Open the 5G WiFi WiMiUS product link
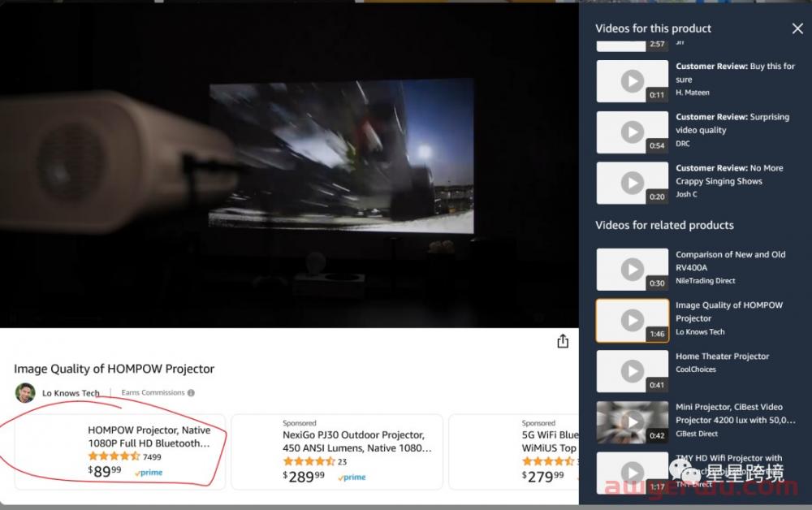 pos(550,441)
